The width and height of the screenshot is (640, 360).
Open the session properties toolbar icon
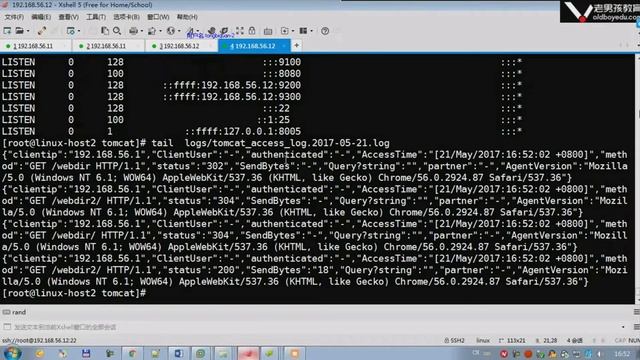click(x=70, y=31)
